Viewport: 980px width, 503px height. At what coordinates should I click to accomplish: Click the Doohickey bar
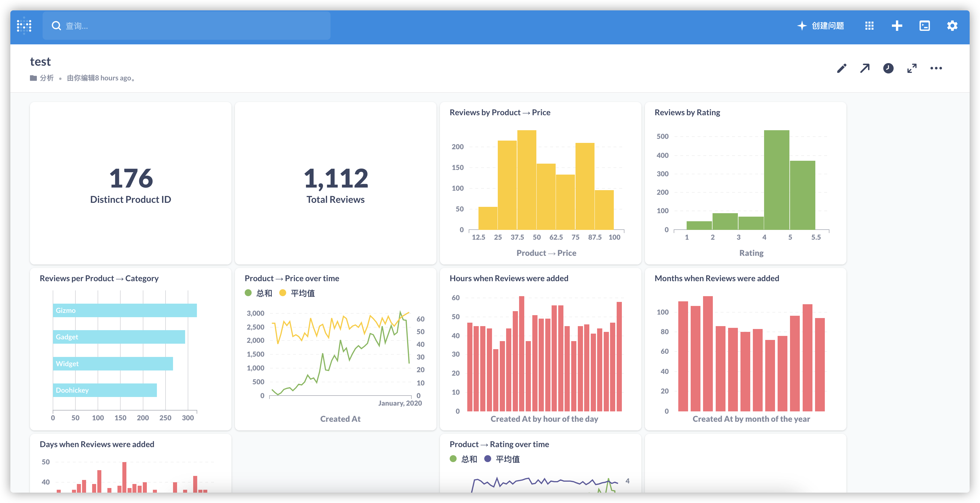[x=105, y=390]
